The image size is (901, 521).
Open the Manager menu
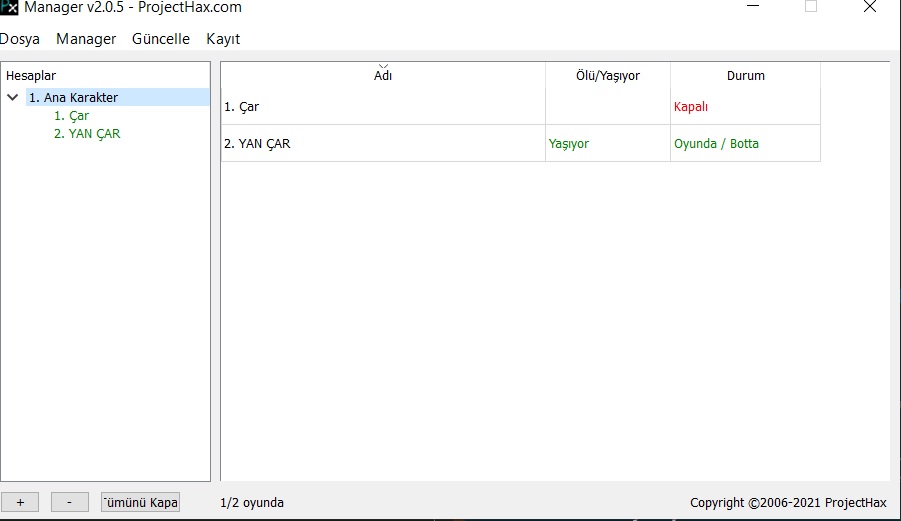click(x=86, y=39)
